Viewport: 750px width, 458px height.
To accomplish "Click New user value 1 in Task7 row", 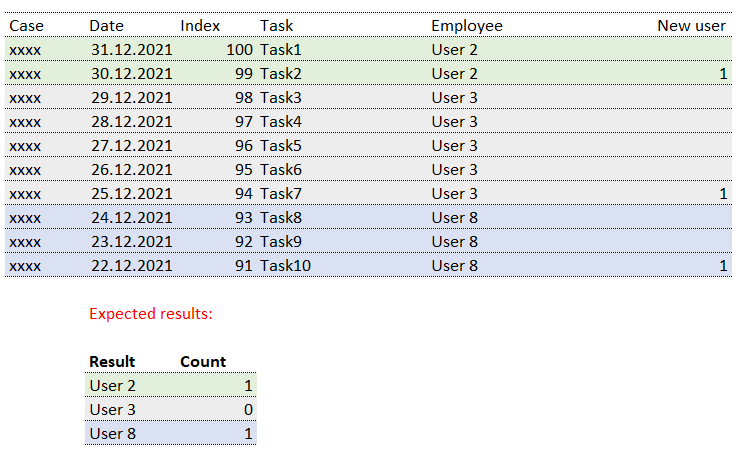I will (723, 194).
